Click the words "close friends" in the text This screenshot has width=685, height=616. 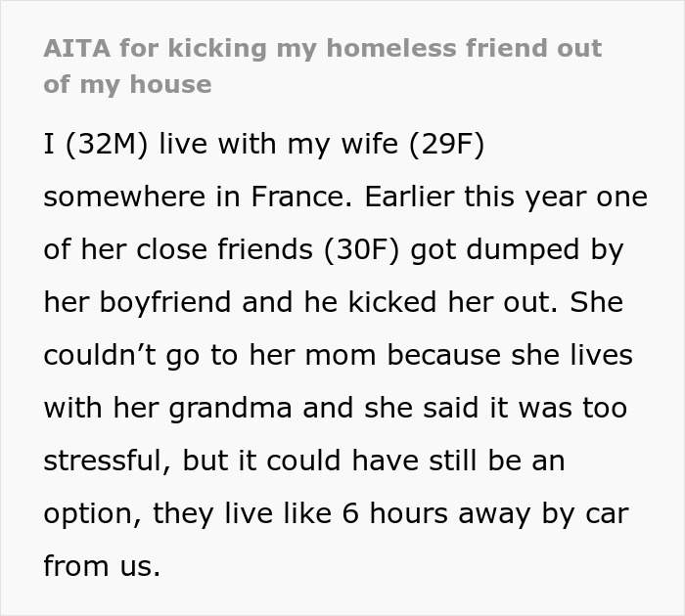tap(213, 249)
